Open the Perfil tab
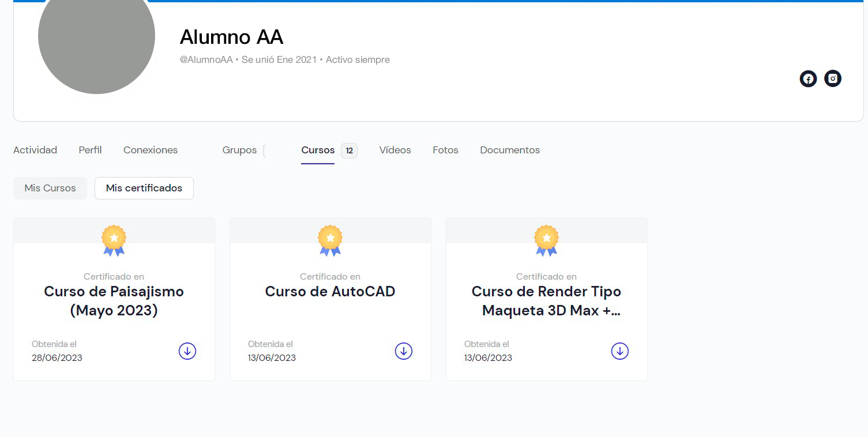Image resolution: width=868 pixels, height=437 pixels. click(90, 150)
